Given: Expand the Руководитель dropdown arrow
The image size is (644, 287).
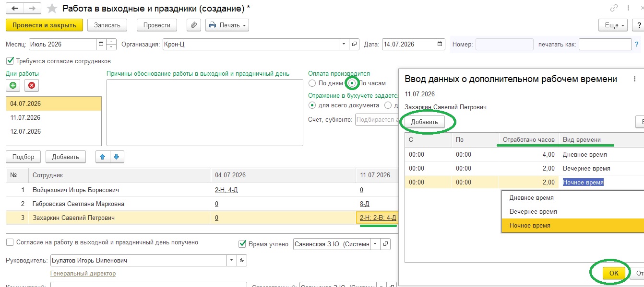Looking at the screenshot, I should (232, 260).
